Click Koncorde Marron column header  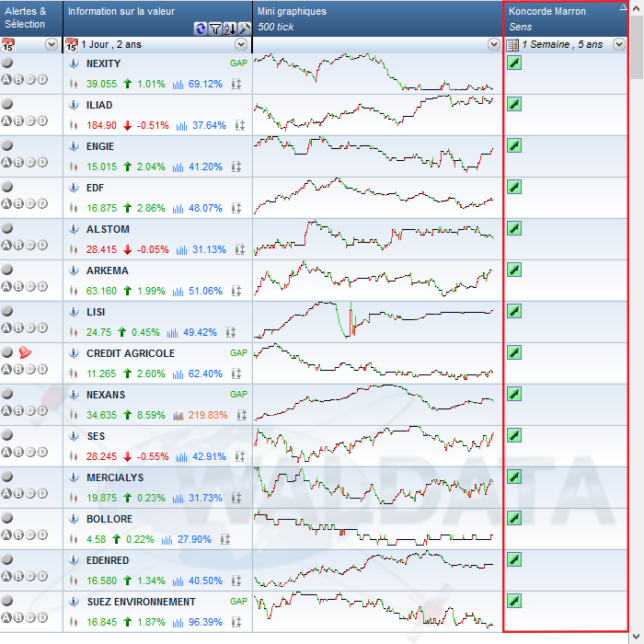[566, 18]
